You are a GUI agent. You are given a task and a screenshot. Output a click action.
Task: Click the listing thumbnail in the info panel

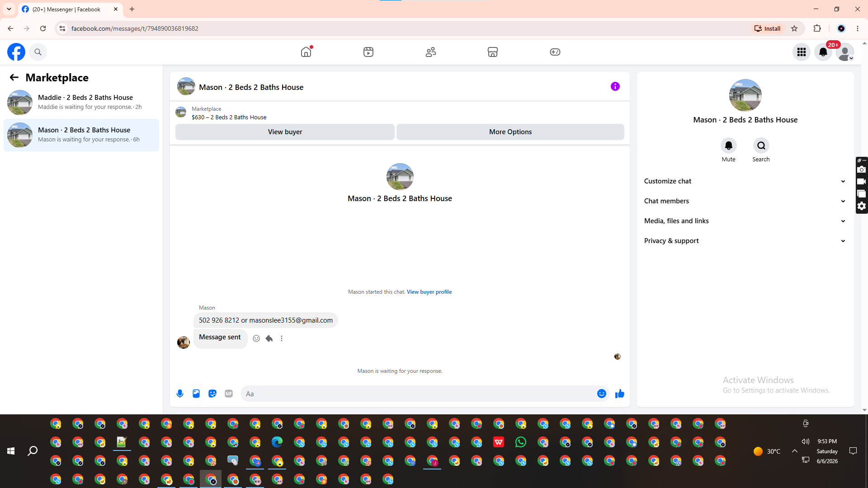(x=745, y=95)
